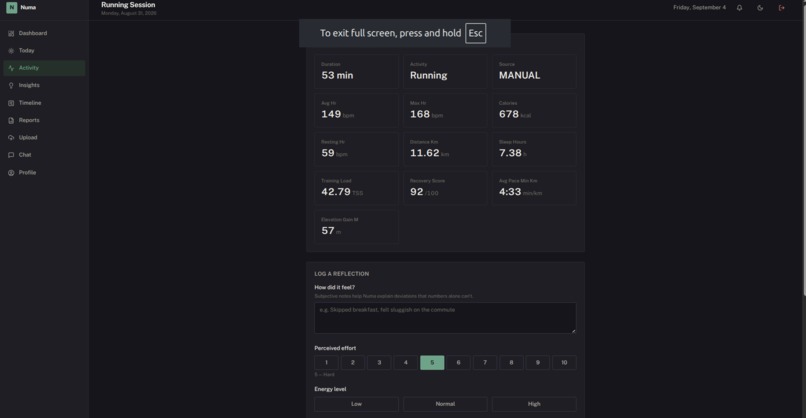Click the Esc key hint
Image resolution: width=806 pixels, height=418 pixels.
click(x=475, y=33)
